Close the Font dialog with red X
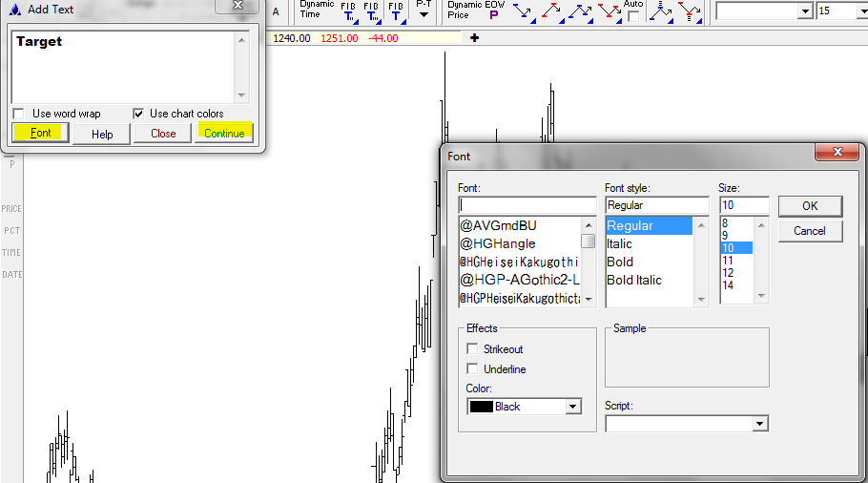The height and width of the screenshot is (483, 868). (x=837, y=152)
